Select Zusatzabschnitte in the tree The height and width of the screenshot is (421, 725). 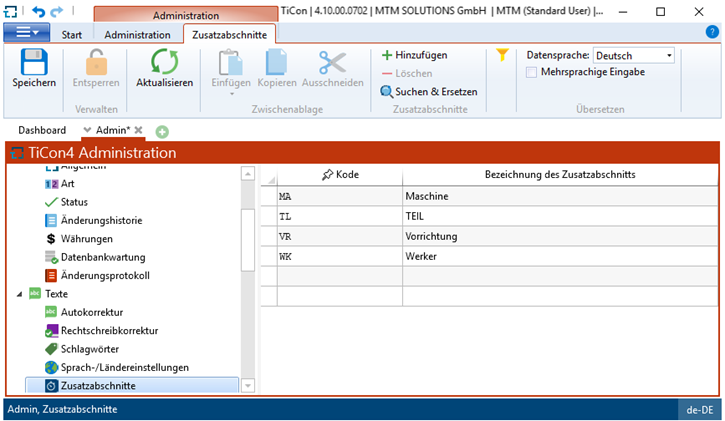click(132, 385)
